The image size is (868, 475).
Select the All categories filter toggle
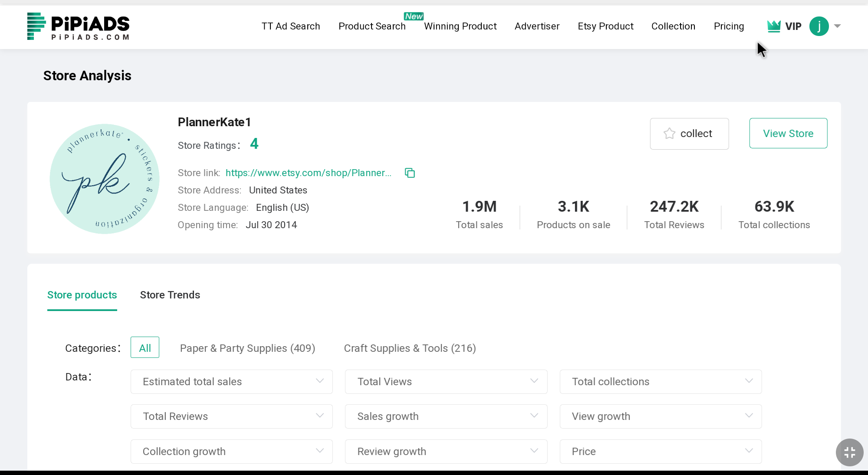pos(145,348)
